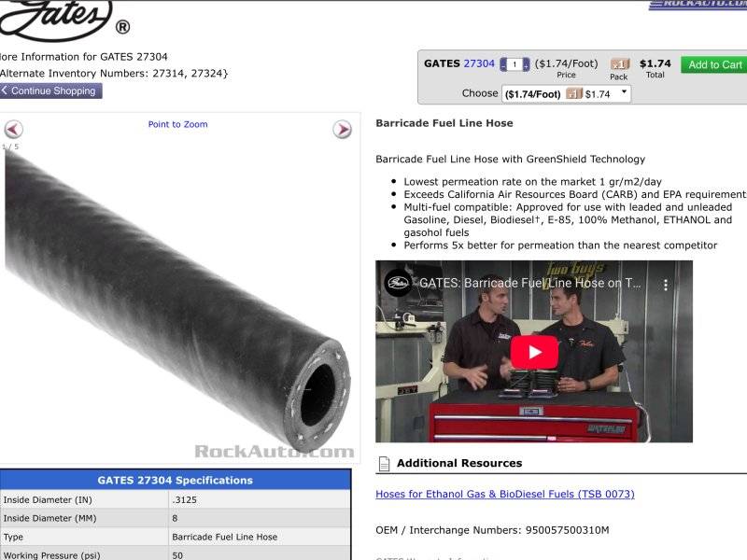Click Continue Shopping button

pos(50,91)
